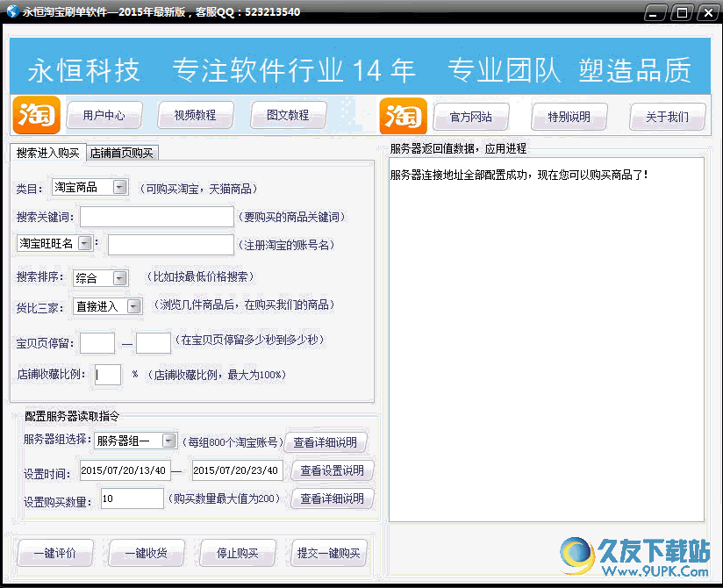Minimize the window

tap(654, 13)
